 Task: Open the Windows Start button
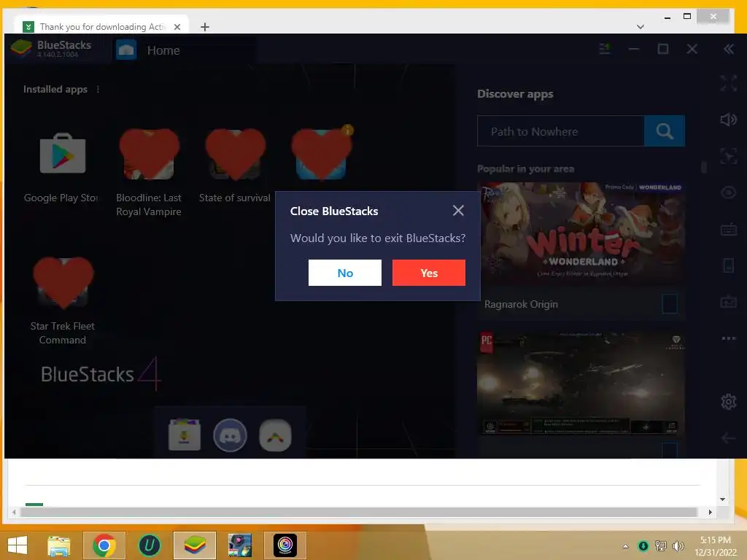(x=18, y=545)
